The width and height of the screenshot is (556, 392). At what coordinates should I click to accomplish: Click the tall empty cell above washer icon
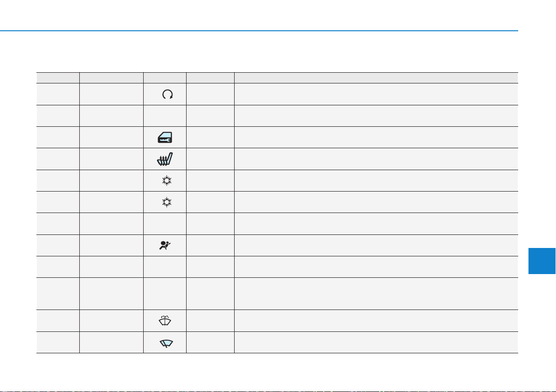tap(165, 294)
